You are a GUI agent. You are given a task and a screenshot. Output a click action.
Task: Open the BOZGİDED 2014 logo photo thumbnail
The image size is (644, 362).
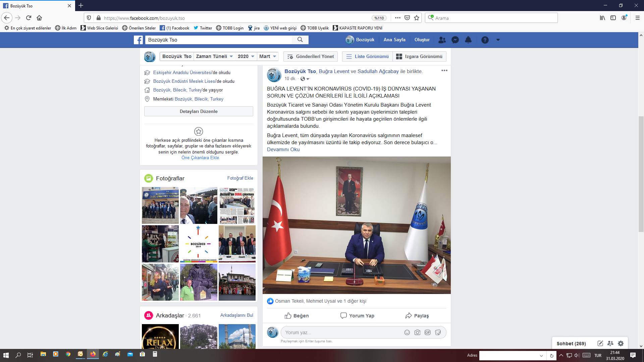(198, 244)
